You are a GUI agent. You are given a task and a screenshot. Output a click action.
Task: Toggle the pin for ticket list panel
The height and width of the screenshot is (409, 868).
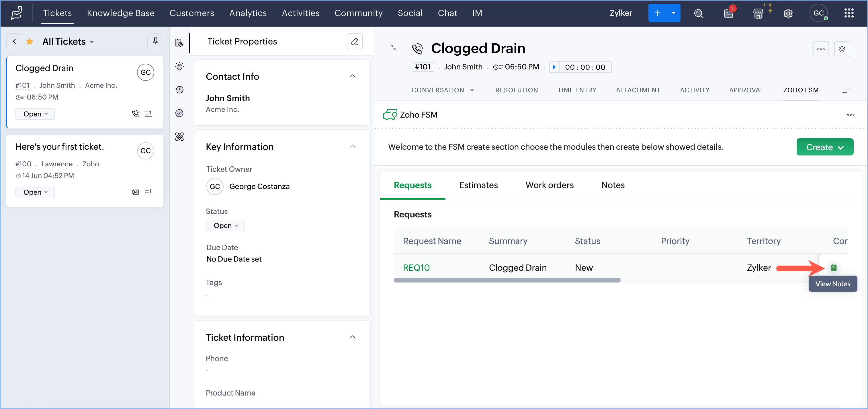(155, 42)
